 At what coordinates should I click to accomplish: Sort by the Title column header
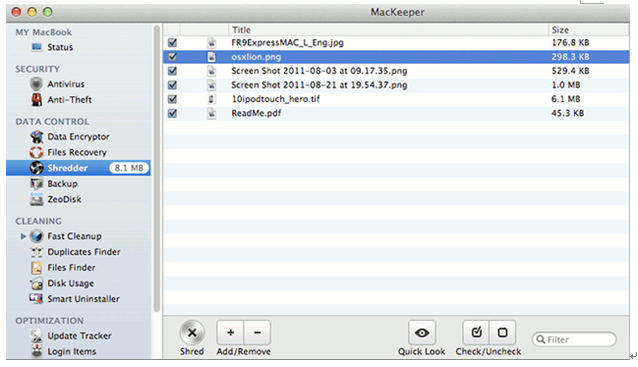(388, 30)
